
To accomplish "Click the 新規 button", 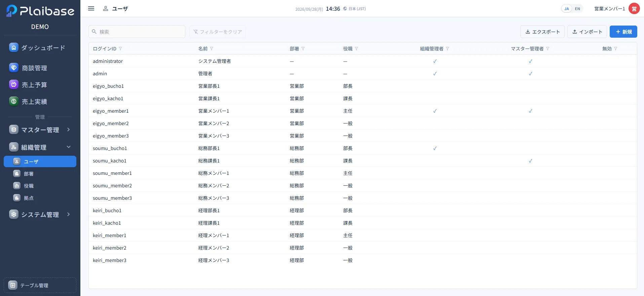I will coord(623,32).
